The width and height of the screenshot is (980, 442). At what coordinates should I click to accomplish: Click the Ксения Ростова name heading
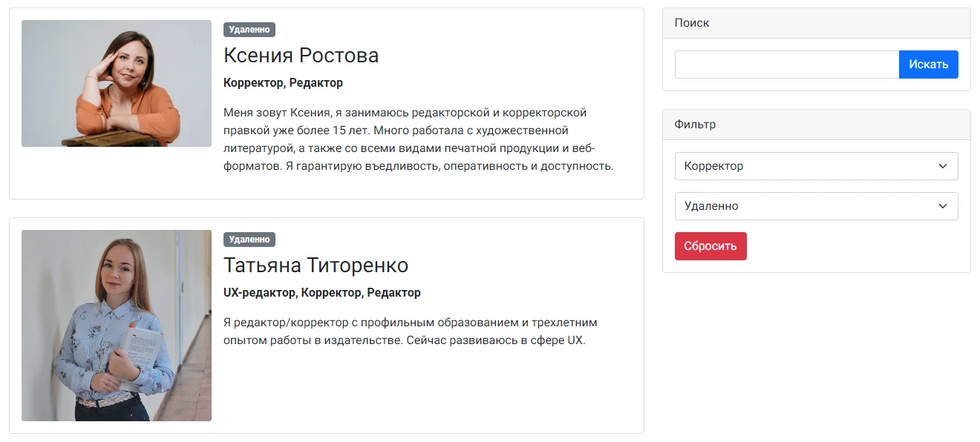pos(301,56)
